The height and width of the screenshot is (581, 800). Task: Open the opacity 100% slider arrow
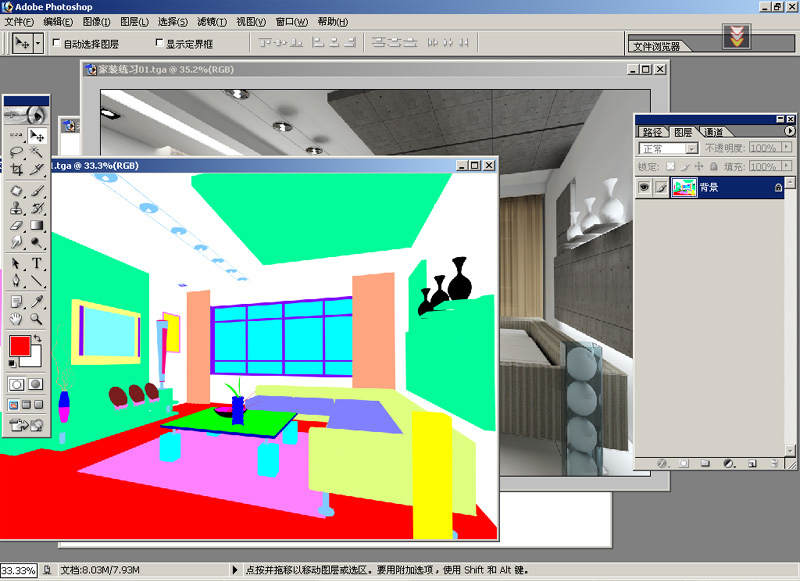[787, 147]
